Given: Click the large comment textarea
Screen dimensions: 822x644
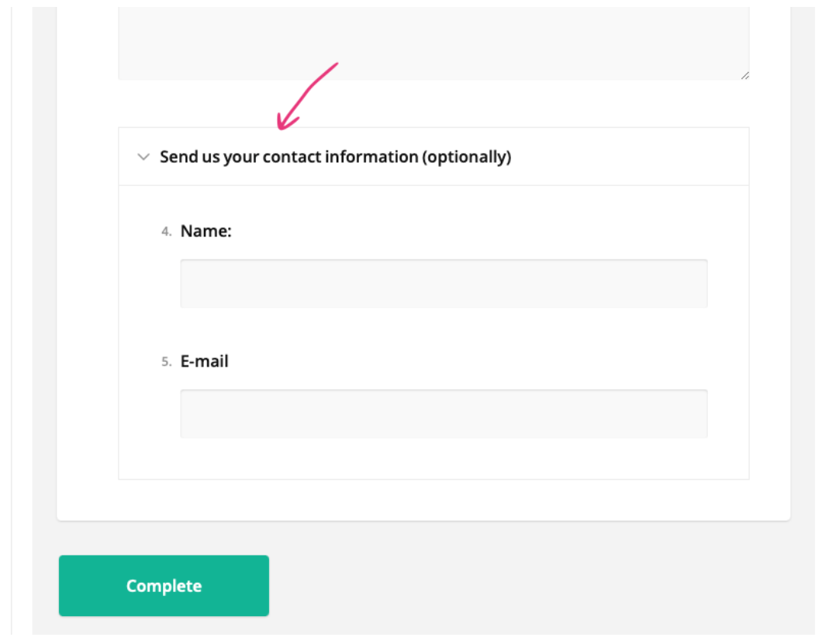Looking at the screenshot, I should click(434, 39).
